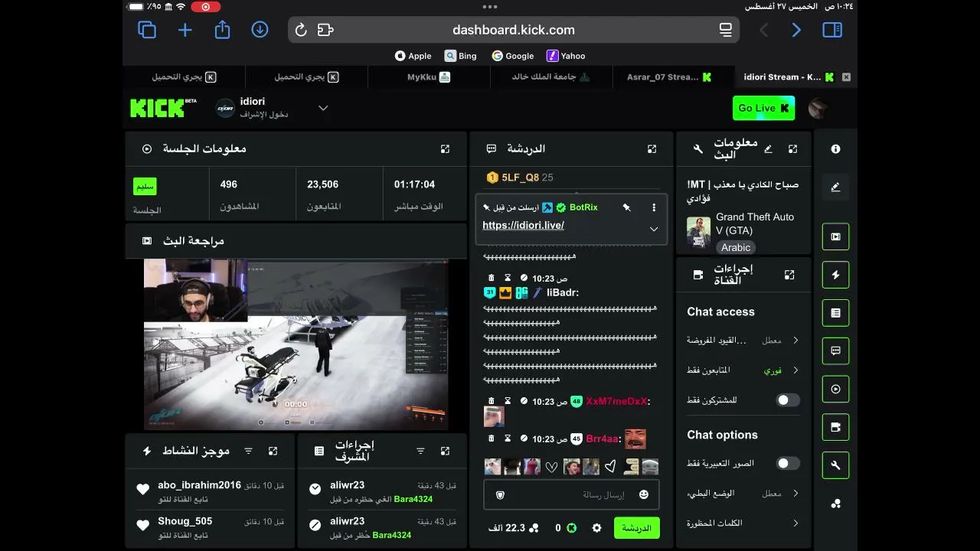
Task: Open the Bing bookmark
Action: point(461,56)
